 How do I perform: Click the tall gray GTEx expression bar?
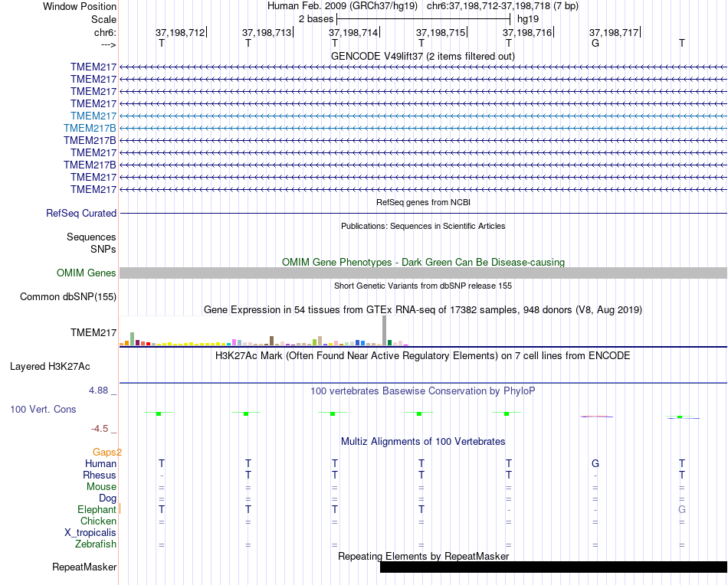(384, 330)
